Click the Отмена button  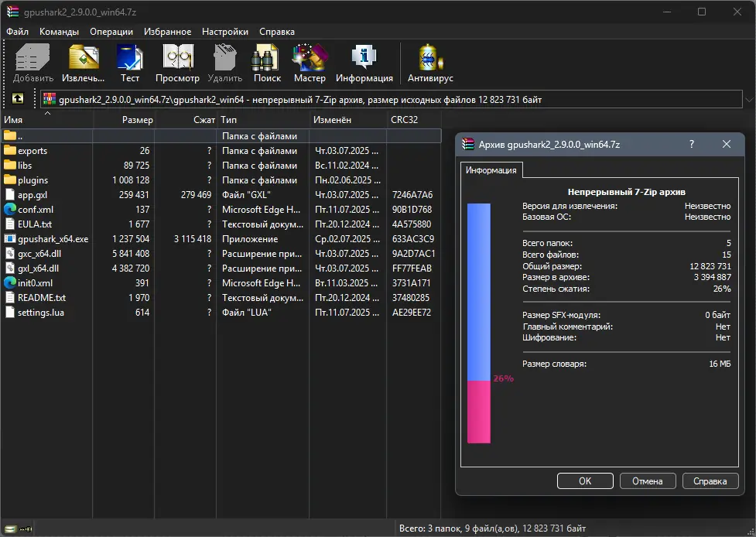pyautogui.click(x=648, y=481)
